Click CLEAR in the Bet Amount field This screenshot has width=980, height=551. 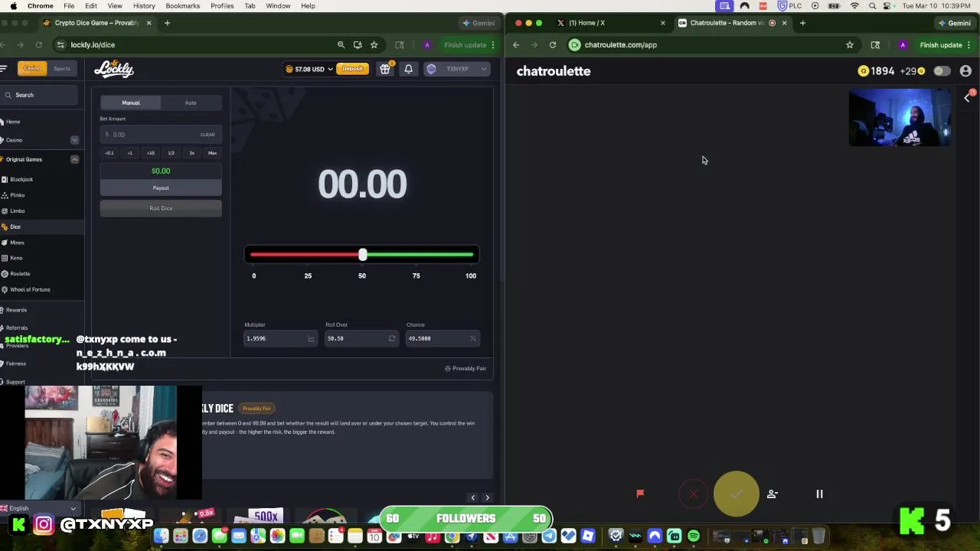point(207,135)
